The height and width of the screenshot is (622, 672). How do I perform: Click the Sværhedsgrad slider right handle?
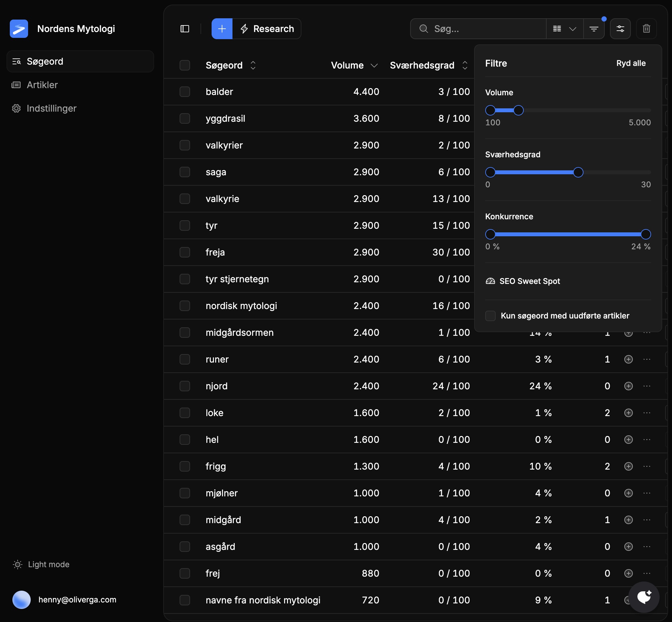578,172
